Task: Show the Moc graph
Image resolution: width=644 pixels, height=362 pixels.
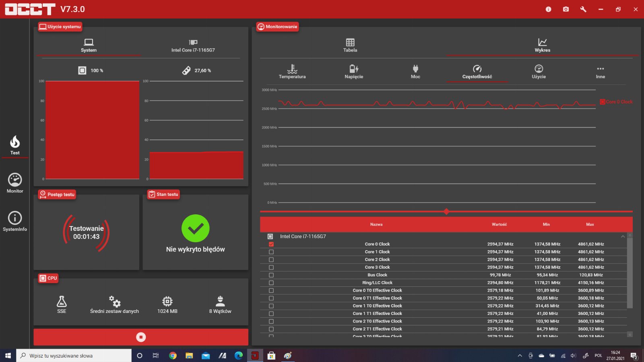Action: pyautogui.click(x=415, y=72)
